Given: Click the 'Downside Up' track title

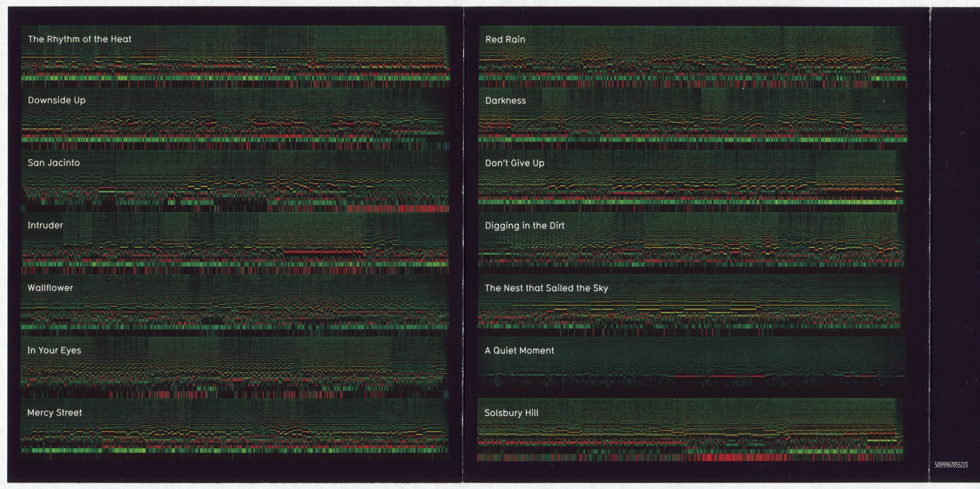Looking at the screenshot, I should (57, 100).
